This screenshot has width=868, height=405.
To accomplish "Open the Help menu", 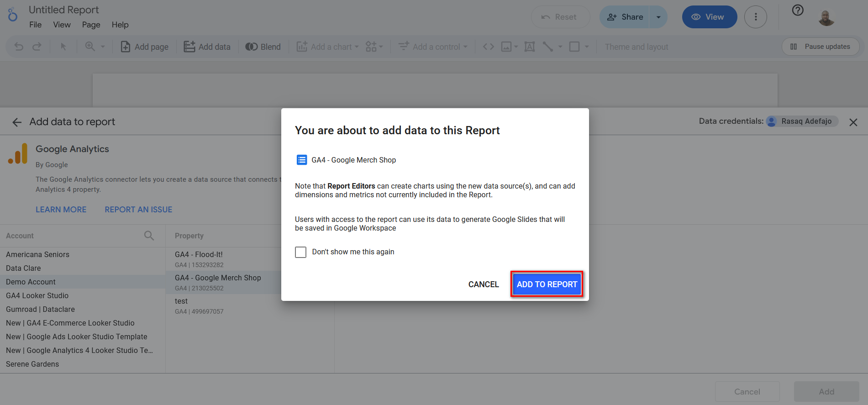I will 120,25.
